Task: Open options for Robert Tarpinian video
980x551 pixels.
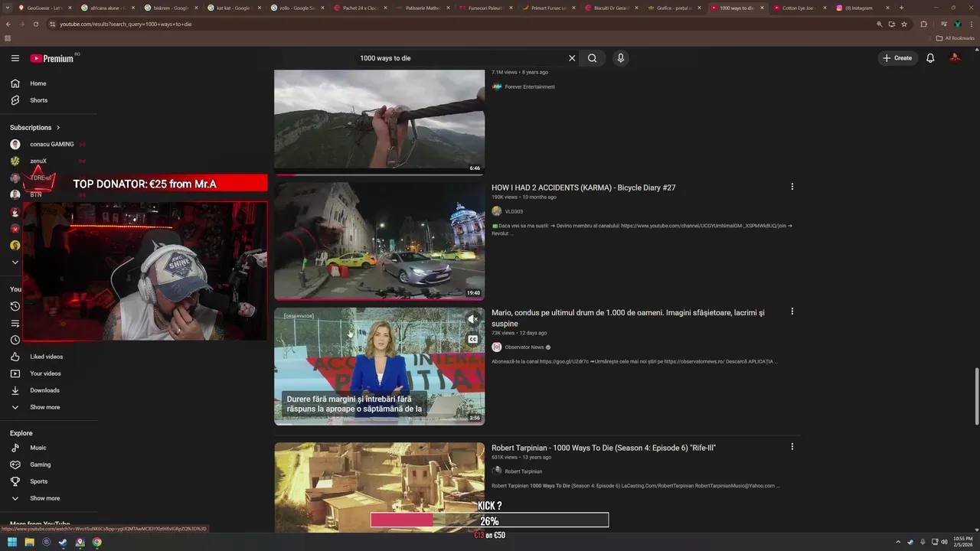Action: click(x=792, y=447)
